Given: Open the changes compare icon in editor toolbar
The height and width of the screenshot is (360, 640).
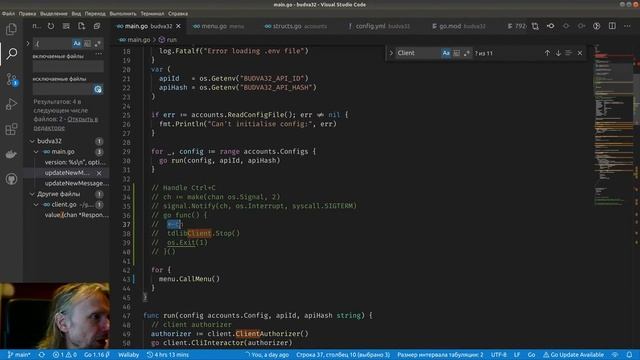Looking at the screenshot, I should tap(535, 26).
